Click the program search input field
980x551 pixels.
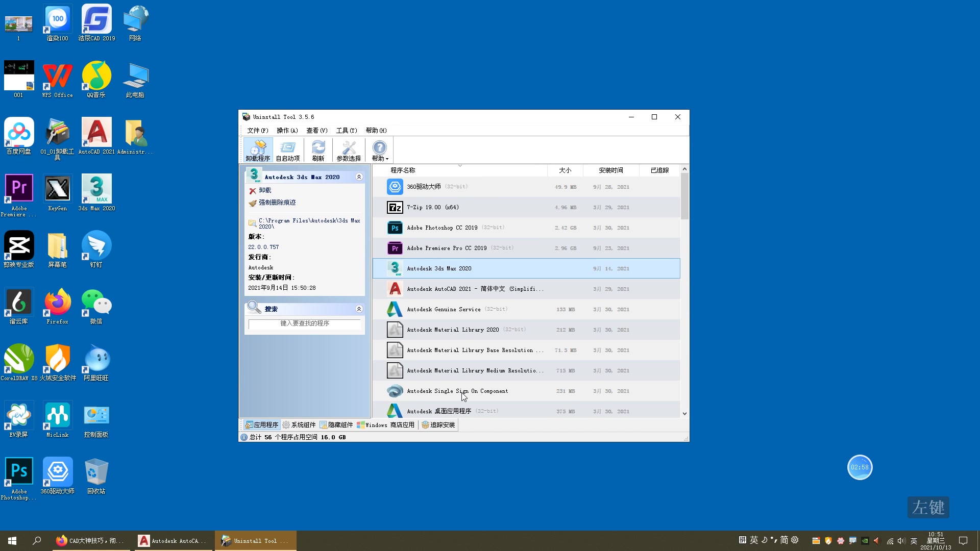pos(305,323)
